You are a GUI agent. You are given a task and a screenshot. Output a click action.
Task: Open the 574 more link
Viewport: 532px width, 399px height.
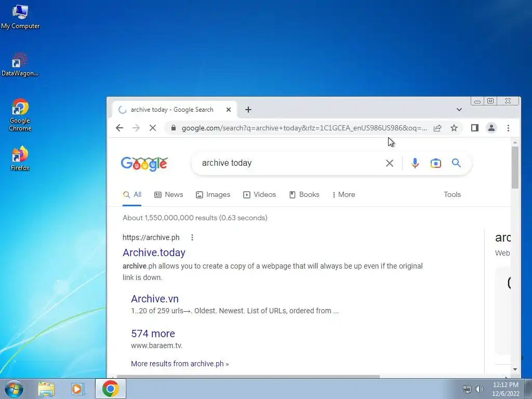pyautogui.click(x=153, y=334)
